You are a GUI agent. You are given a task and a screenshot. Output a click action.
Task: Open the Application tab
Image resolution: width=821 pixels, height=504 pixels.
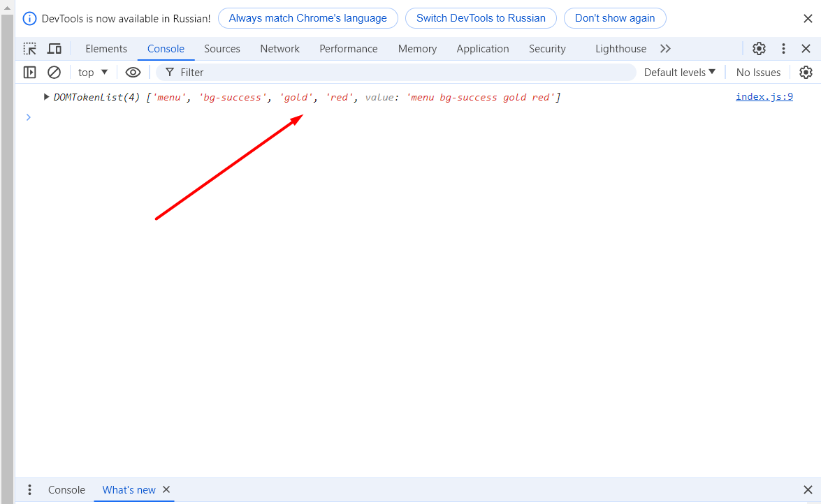(x=482, y=49)
